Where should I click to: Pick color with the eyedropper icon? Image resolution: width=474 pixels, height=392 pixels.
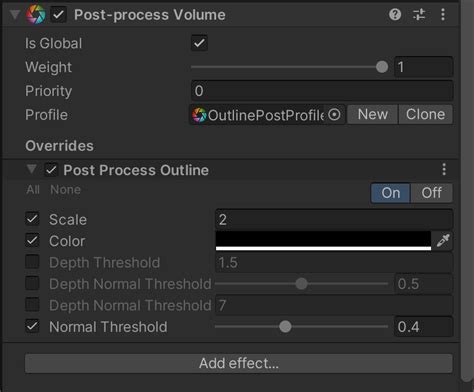pyautogui.click(x=442, y=241)
